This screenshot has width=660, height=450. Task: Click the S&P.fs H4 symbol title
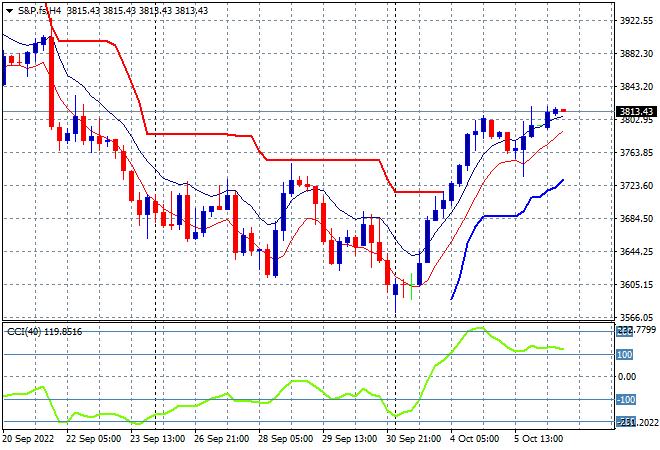39,11
